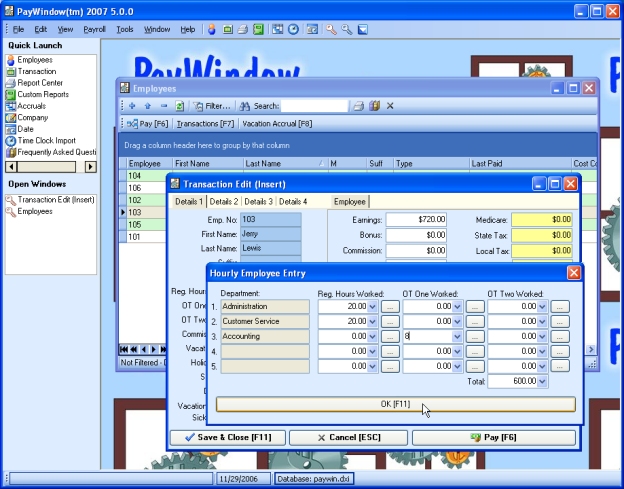Click Quick Launch scrollbar right arrow
Image resolution: width=624 pixels, height=489 pixels.
pos(91,167)
